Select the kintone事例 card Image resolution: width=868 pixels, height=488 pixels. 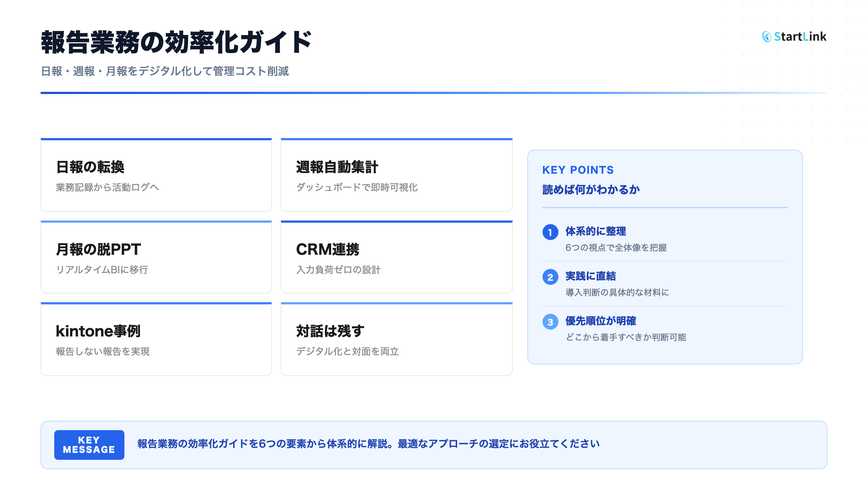pos(156,339)
